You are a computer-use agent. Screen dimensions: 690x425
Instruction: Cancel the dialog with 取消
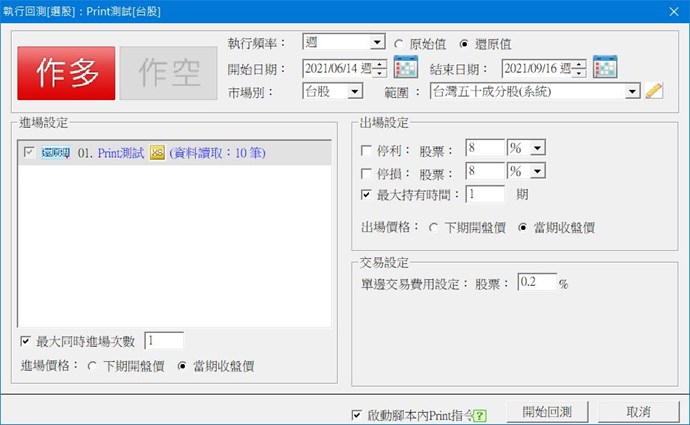click(x=639, y=412)
